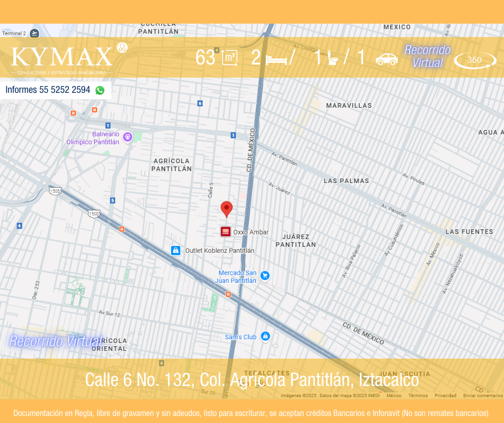Click the Sam's Club label
This screenshot has width=504, height=423.
(240, 337)
